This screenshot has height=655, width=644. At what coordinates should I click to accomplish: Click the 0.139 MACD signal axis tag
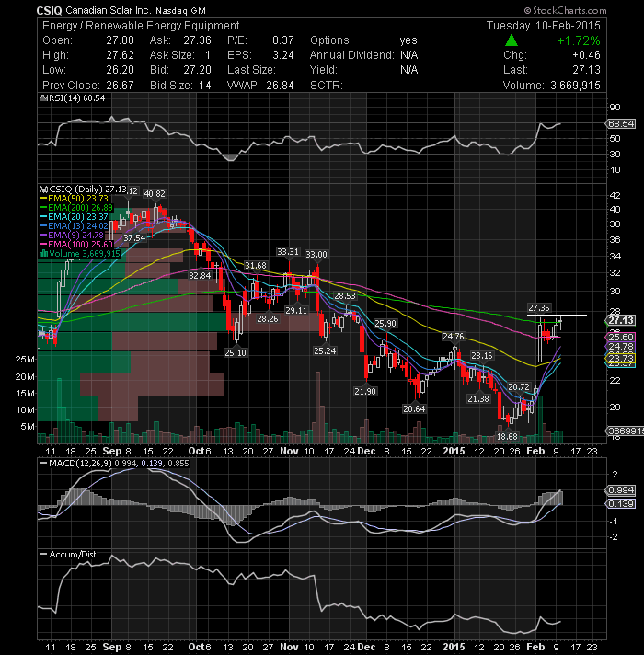pos(621,504)
